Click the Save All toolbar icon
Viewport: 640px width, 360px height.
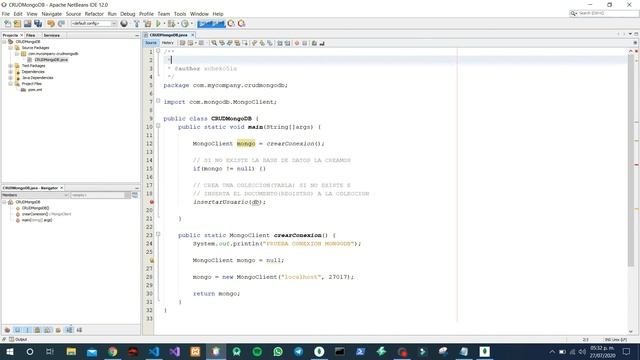tap(38, 24)
